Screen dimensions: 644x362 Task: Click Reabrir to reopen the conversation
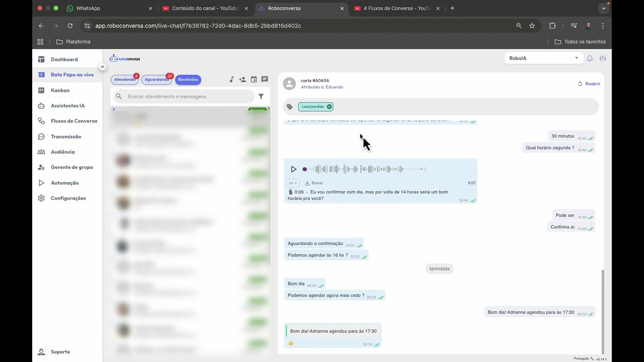click(589, 84)
